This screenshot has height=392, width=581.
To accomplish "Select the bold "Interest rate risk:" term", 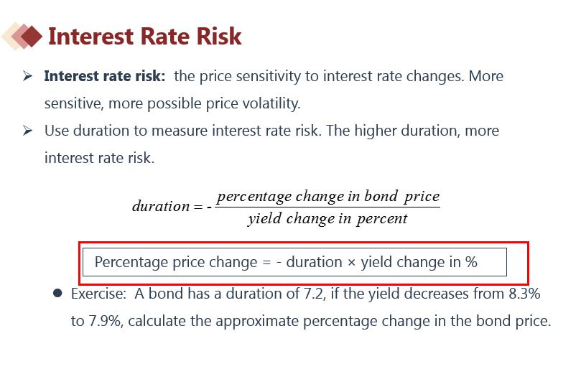I will pyautogui.click(x=105, y=76).
